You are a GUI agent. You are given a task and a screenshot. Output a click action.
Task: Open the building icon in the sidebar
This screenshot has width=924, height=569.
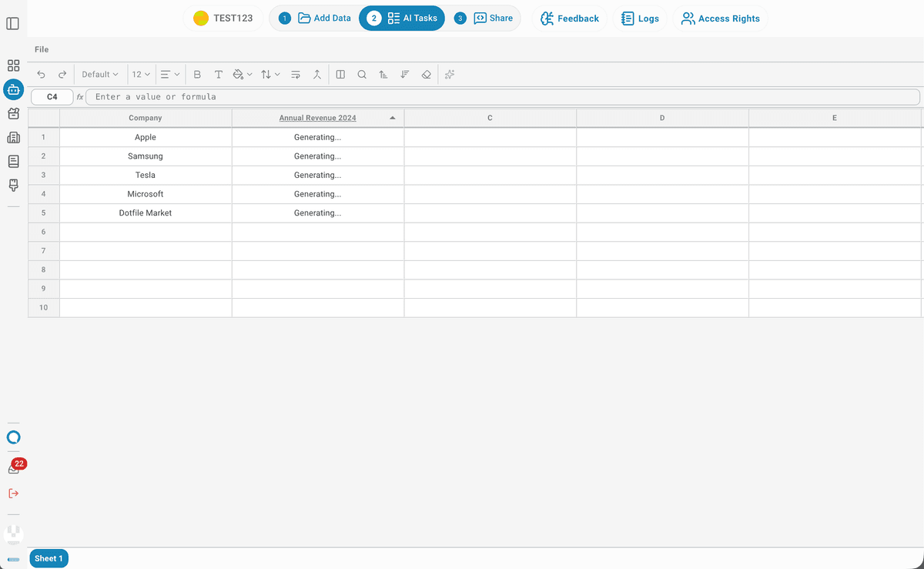[x=13, y=138]
